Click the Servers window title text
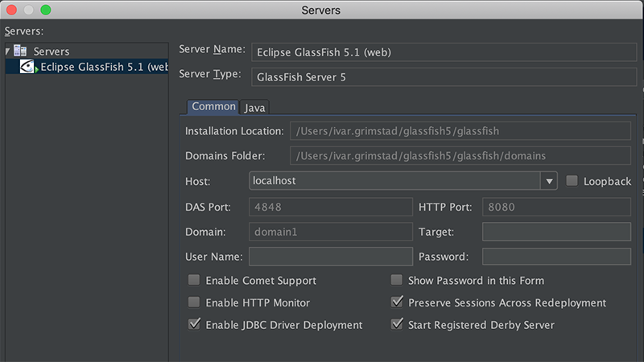 (x=320, y=10)
